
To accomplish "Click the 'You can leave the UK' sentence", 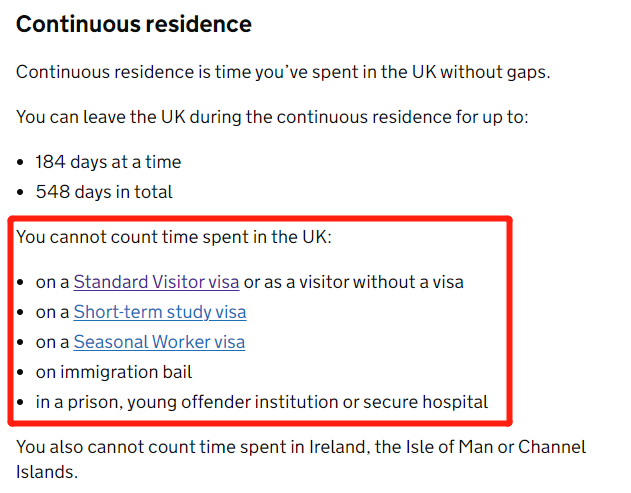I will click(272, 117).
